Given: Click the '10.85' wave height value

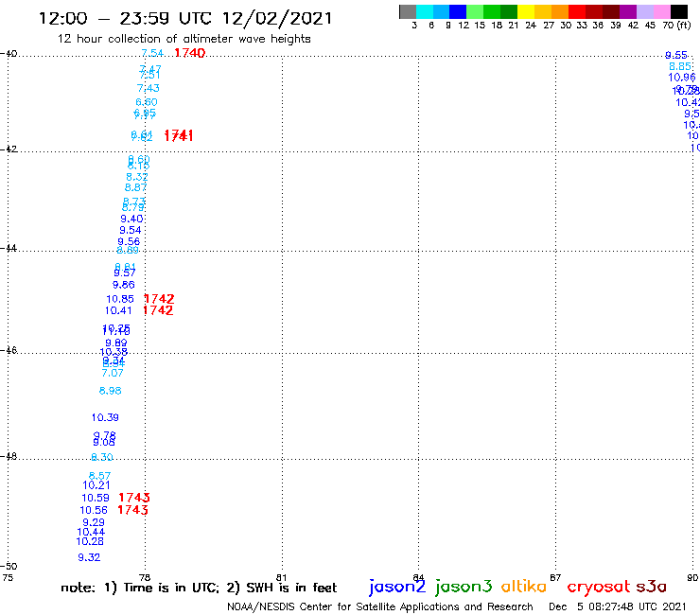Looking at the screenshot, I should [120, 299].
